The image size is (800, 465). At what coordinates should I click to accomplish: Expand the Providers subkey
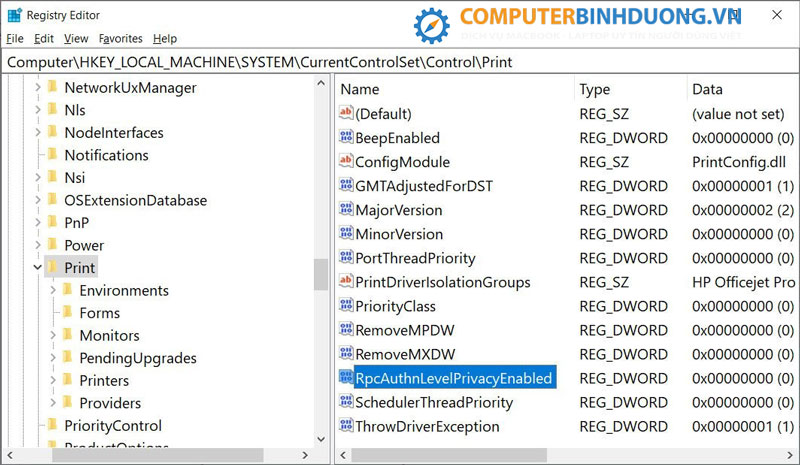click(x=53, y=403)
